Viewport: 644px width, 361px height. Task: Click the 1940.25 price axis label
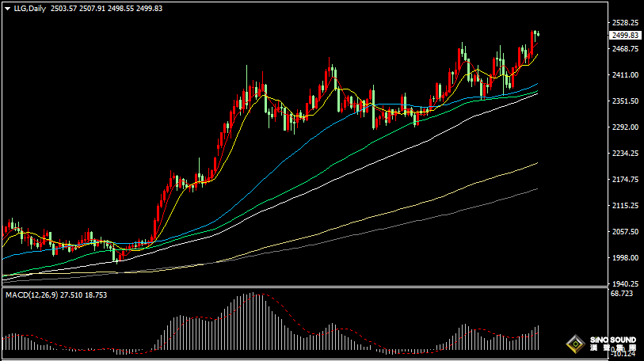coord(625,283)
